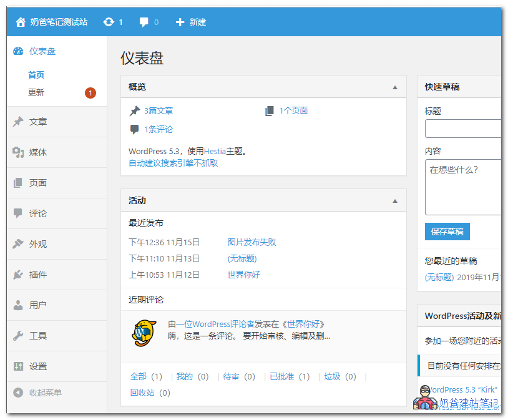Click the 保存草稿 save draft button
This screenshot has height=420, width=508.
pos(447,232)
